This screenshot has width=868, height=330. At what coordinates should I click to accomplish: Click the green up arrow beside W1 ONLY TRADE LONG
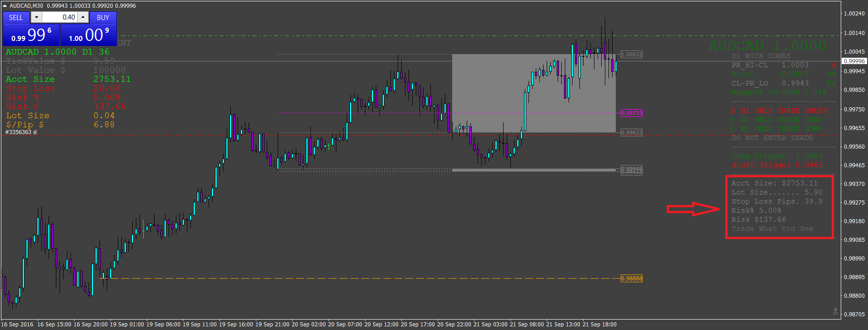click(x=733, y=129)
